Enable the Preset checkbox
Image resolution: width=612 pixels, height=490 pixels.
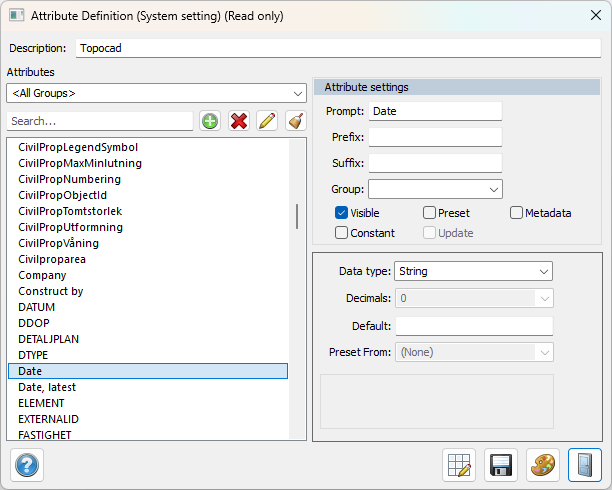coord(429,213)
